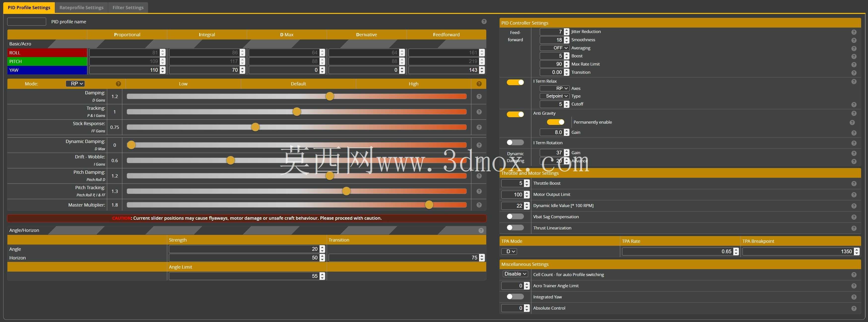Adjust the Anti Gravity Gain stepper
Viewport: 868px width, 322px height.
(x=566, y=133)
